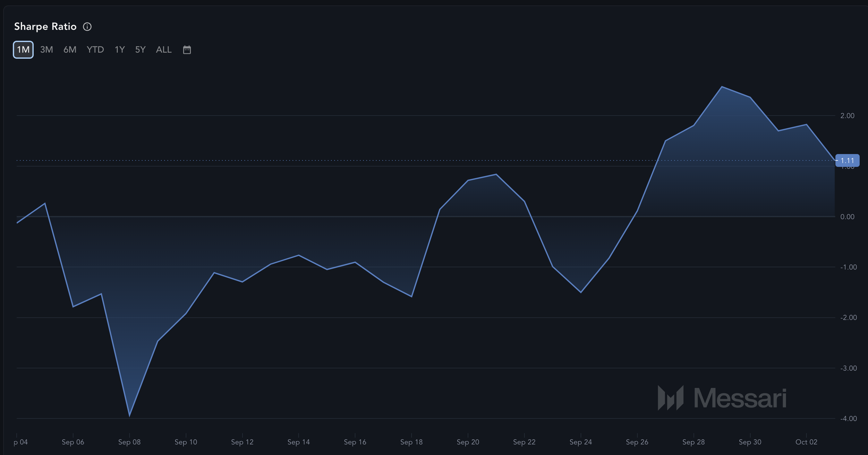Screen dimensions: 868x455
Task: Switch to the 3M time range
Action: (x=47, y=50)
